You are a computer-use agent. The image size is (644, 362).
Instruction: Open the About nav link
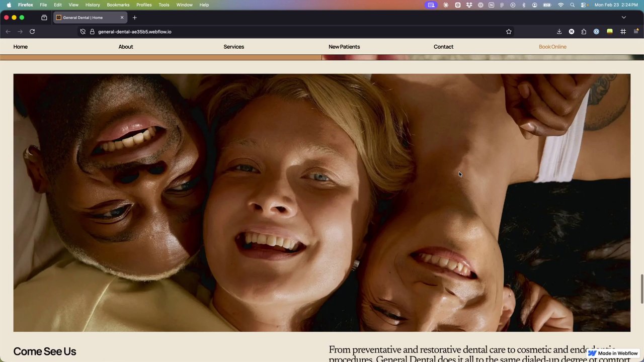(x=126, y=47)
